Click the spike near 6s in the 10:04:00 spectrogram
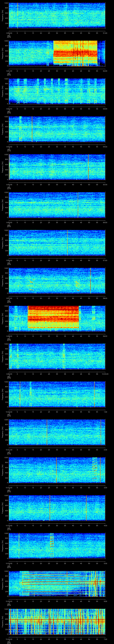 pyautogui.click(x=19, y=546)
